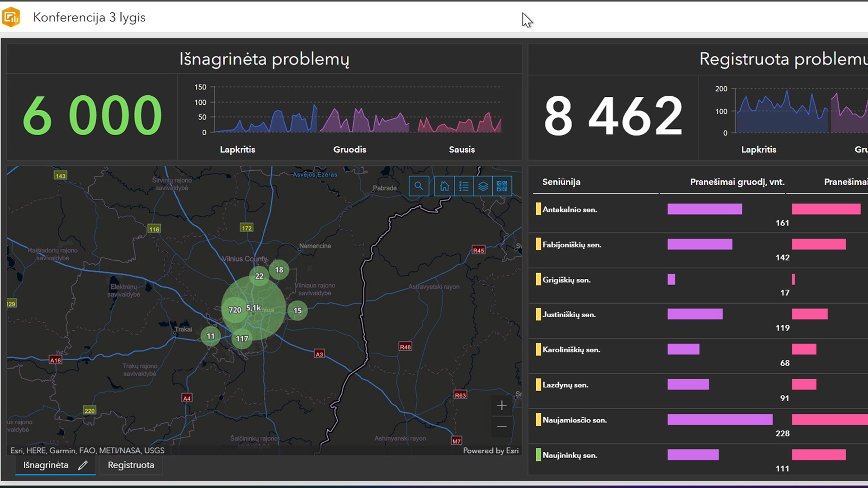Viewport: 868px width, 488px height.
Task: Open the layers visibility list
Action: pos(483,186)
